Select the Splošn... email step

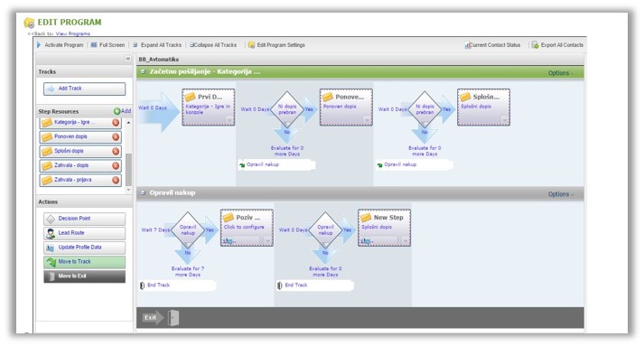(483, 108)
